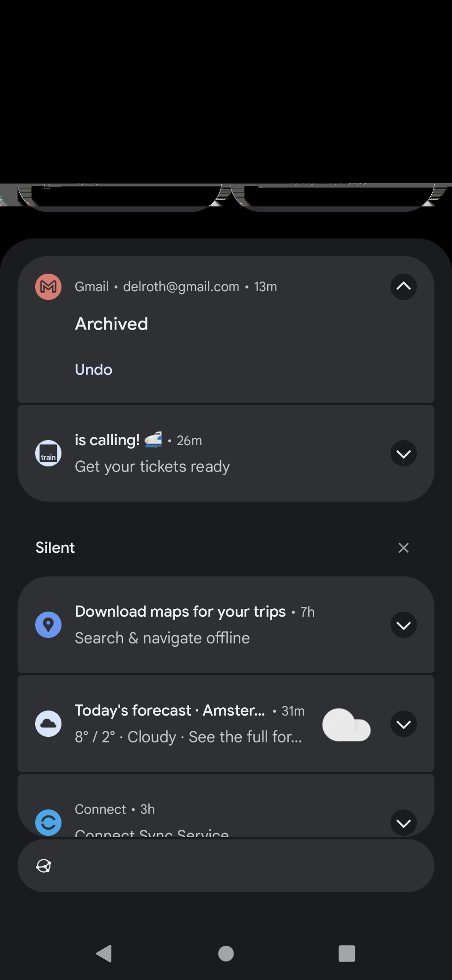Undo the Gmail archive action
This screenshot has height=980, width=452.
tap(94, 370)
